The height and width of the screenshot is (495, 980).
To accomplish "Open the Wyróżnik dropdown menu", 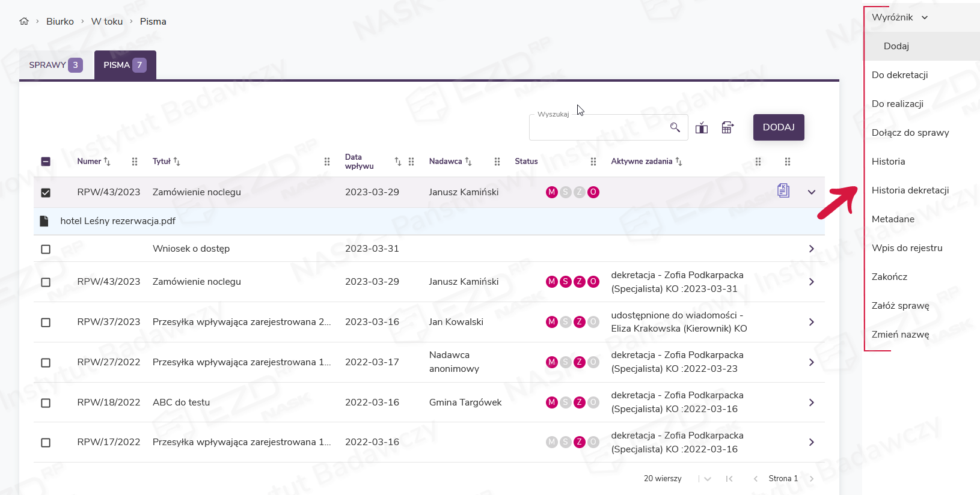I will click(899, 17).
